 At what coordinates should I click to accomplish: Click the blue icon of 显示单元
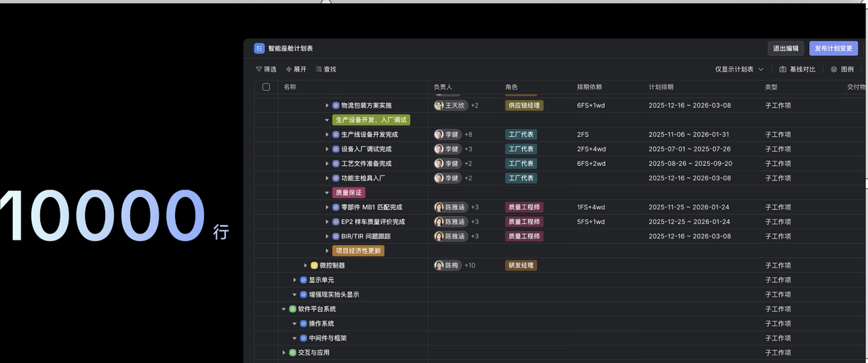pos(303,280)
